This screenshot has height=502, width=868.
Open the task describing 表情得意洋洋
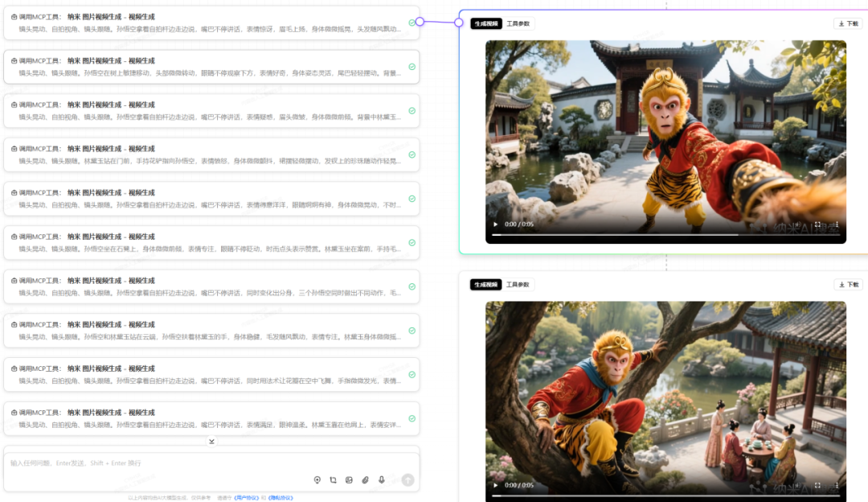pyautogui.click(x=211, y=199)
